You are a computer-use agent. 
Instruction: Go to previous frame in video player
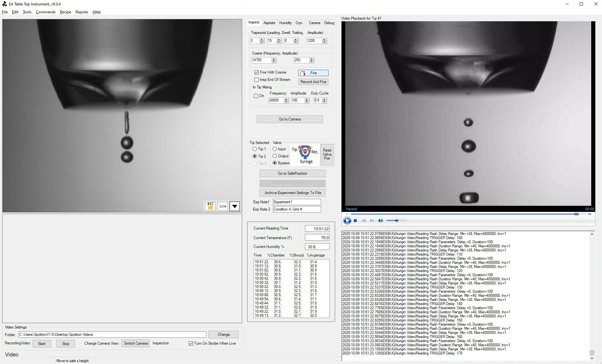click(364, 221)
